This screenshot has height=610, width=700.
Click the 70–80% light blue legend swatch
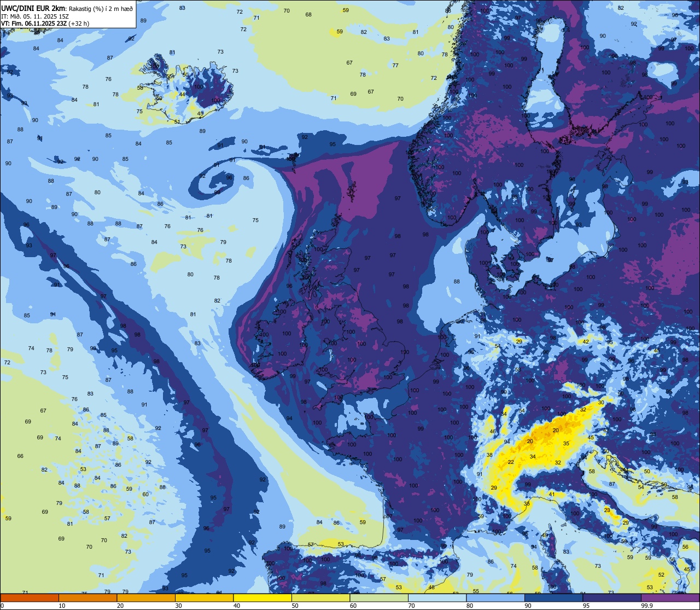coord(437,597)
